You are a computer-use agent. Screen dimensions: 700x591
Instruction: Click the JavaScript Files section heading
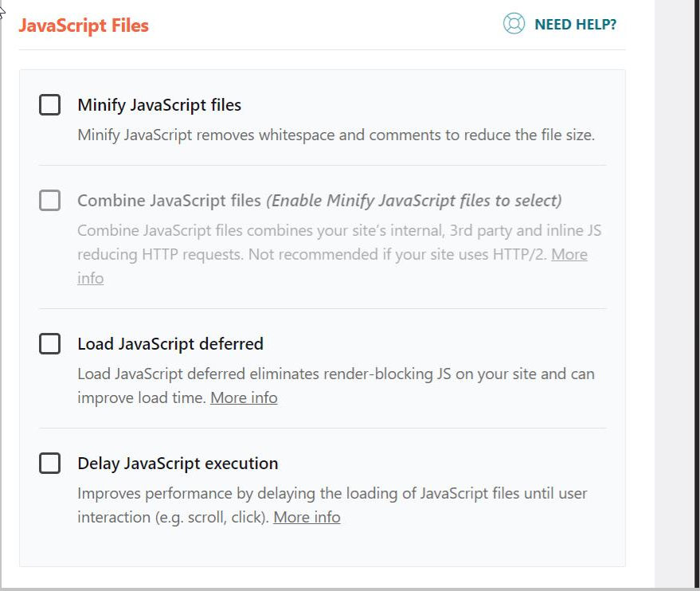coord(84,25)
